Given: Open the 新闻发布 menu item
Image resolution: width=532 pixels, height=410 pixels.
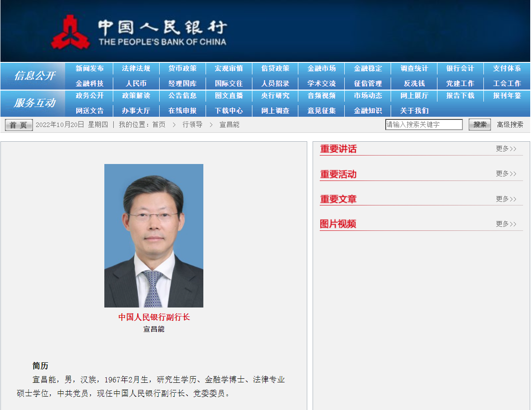Looking at the screenshot, I should click(x=90, y=69).
